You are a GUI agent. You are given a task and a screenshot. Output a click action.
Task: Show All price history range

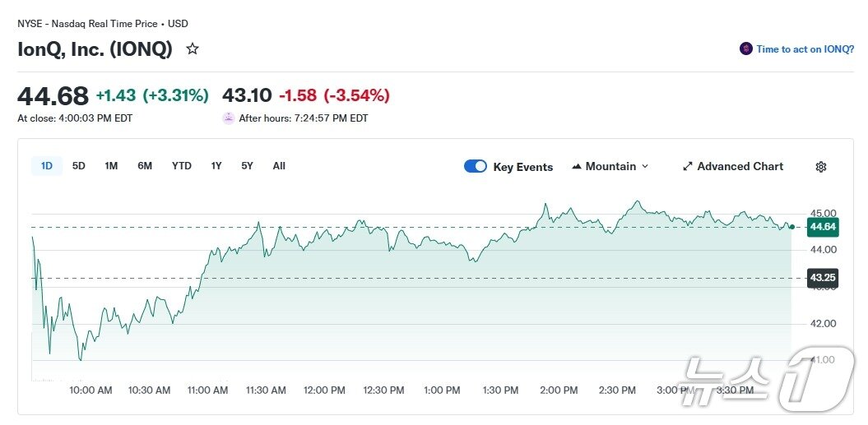point(279,166)
